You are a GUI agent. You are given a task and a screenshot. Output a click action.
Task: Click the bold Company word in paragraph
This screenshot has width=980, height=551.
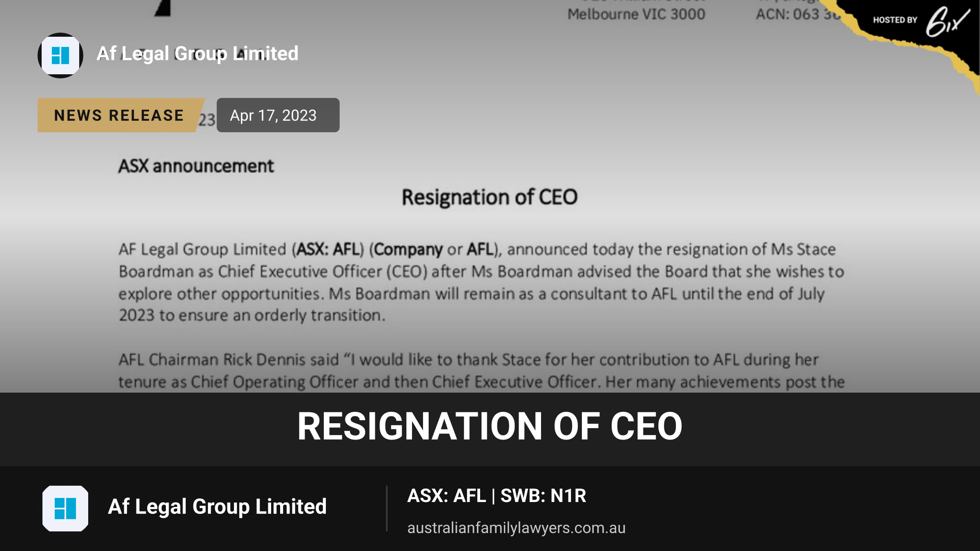(x=408, y=249)
